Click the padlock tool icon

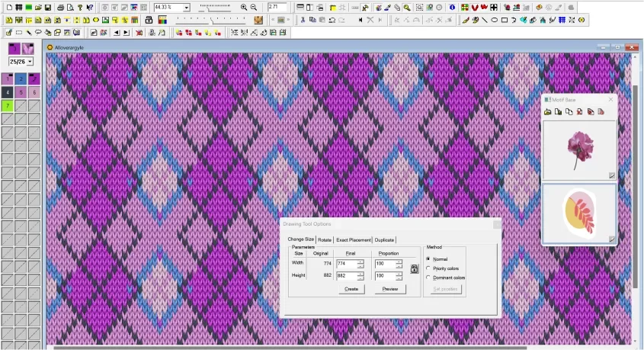[149, 20]
